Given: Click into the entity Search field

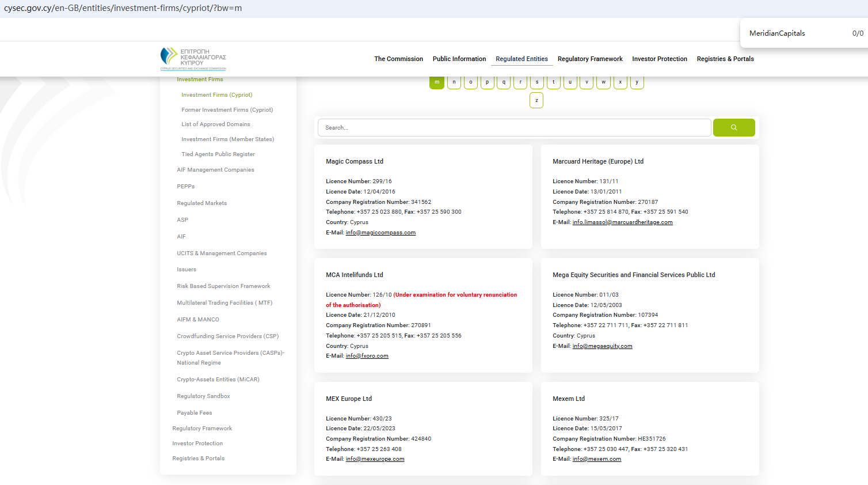Looking at the screenshot, I should [514, 127].
